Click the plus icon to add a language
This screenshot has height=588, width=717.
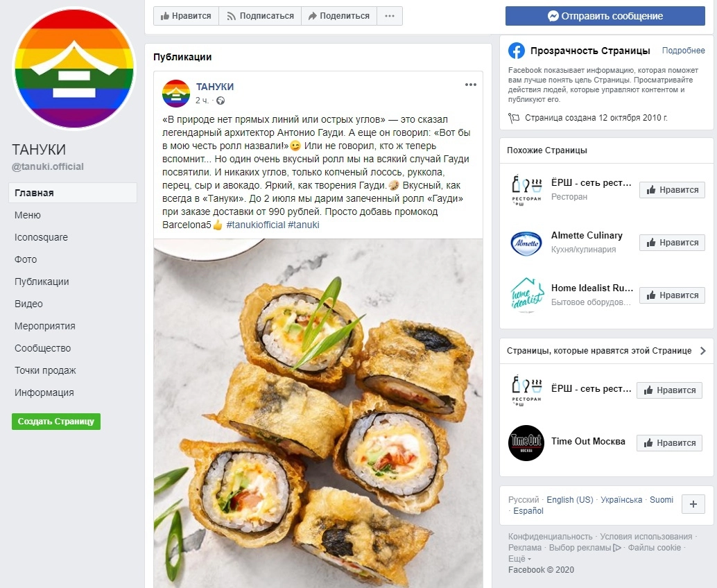[693, 504]
